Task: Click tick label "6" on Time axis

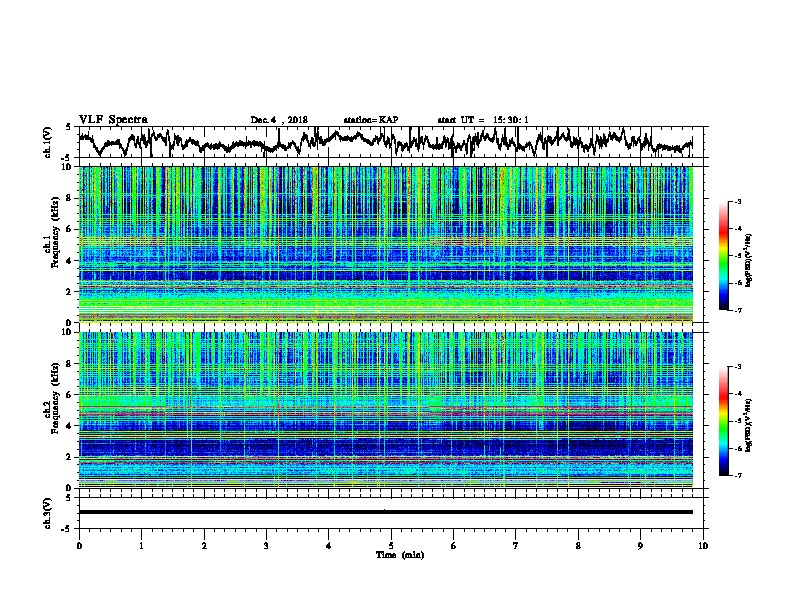Action: tap(453, 546)
